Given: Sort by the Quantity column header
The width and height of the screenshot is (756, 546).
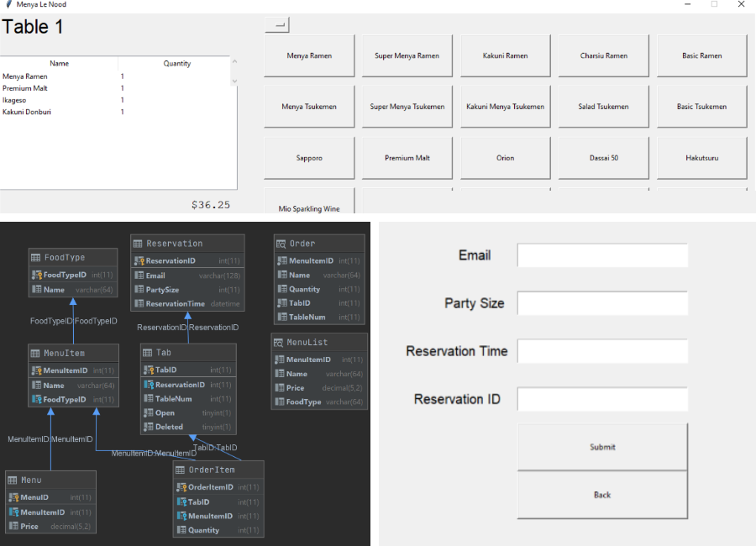Looking at the screenshot, I should coord(176,63).
